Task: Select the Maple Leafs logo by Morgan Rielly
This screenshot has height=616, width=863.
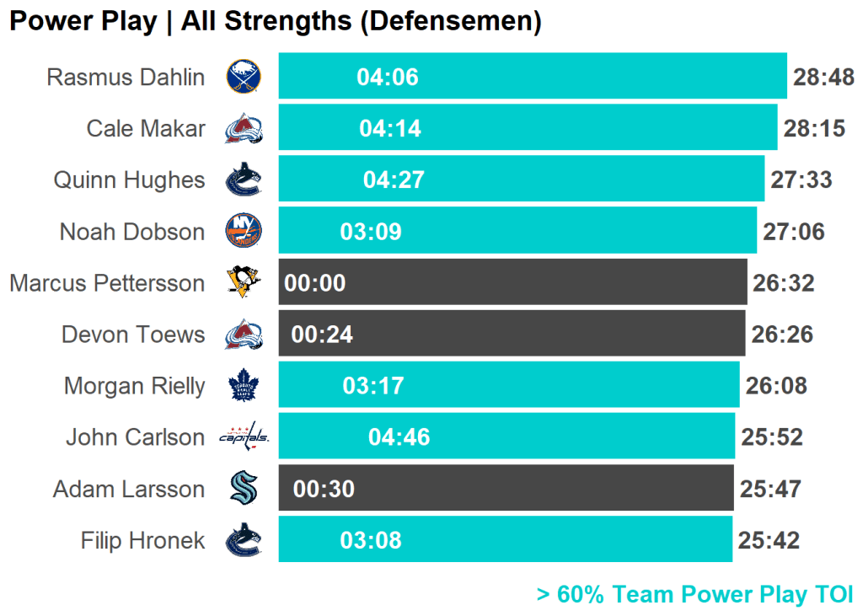Action: [244, 386]
